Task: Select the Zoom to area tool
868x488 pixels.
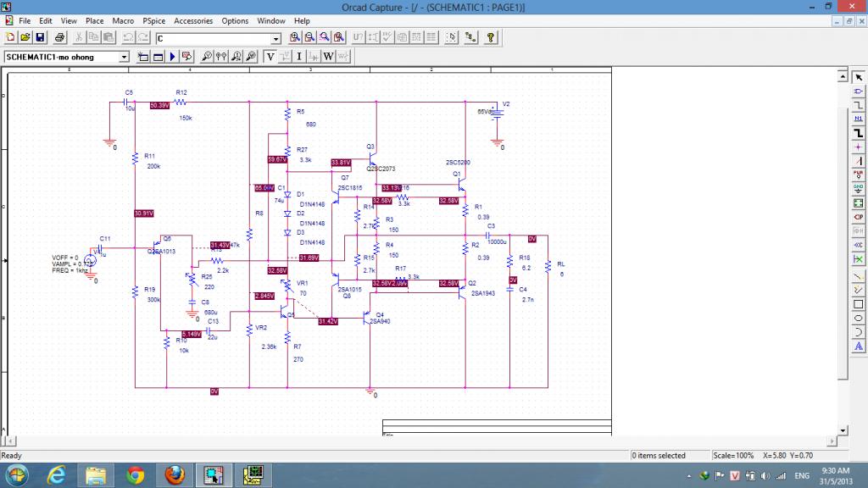Action: 325,37
